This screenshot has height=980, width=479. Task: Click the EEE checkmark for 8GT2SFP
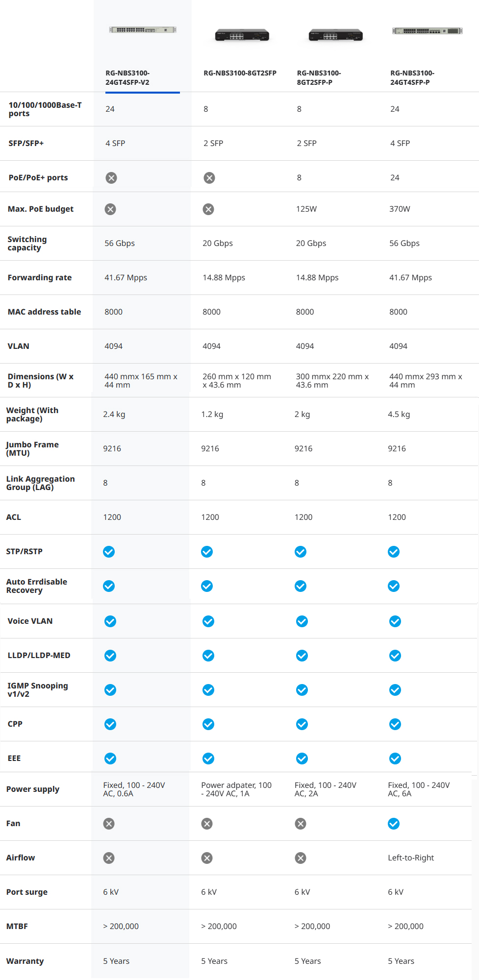pos(208,759)
